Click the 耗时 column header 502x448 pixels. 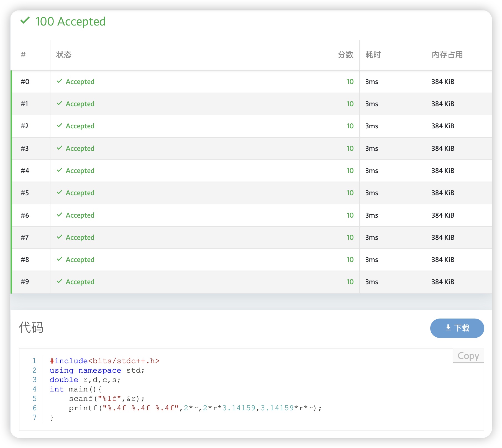tap(373, 55)
